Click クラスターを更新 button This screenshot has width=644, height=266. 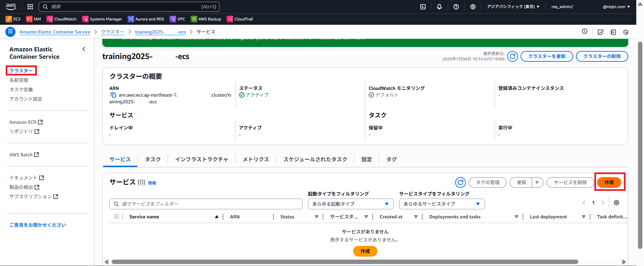click(547, 56)
